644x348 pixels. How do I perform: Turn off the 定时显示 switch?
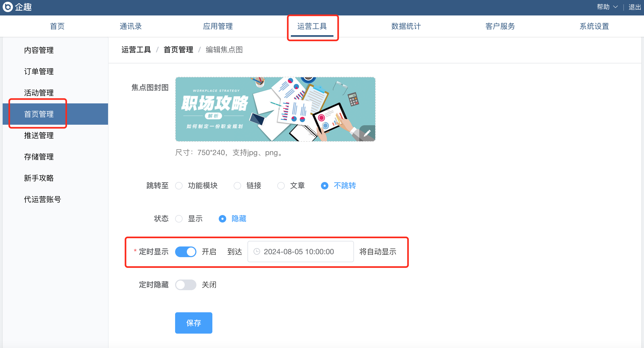point(186,252)
